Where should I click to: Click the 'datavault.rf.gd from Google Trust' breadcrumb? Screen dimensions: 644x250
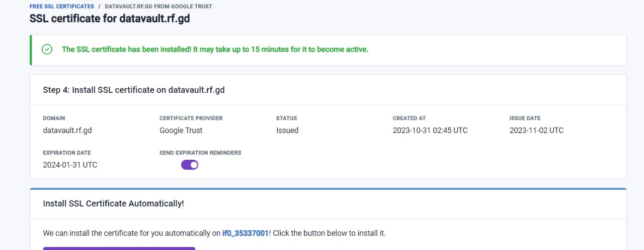click(x=158, y=7)
